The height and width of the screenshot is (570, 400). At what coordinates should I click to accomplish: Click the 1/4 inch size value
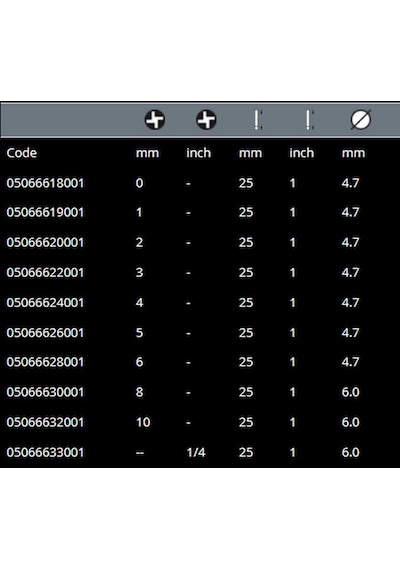(x=196, y=453)
